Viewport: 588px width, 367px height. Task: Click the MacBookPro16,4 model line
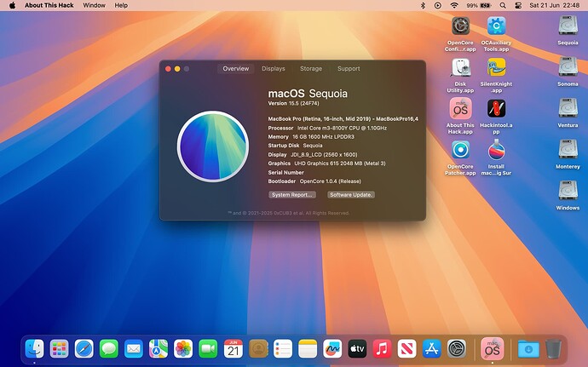tap(343, 119)
